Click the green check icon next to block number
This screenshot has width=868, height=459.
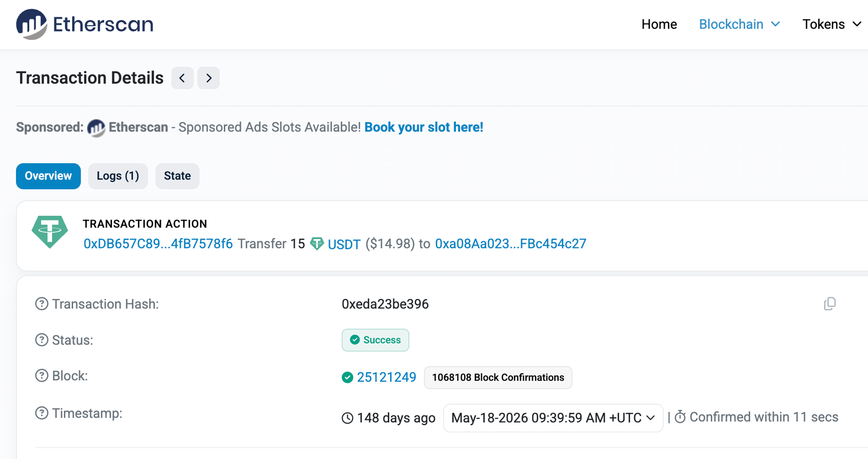coord(348,378)
